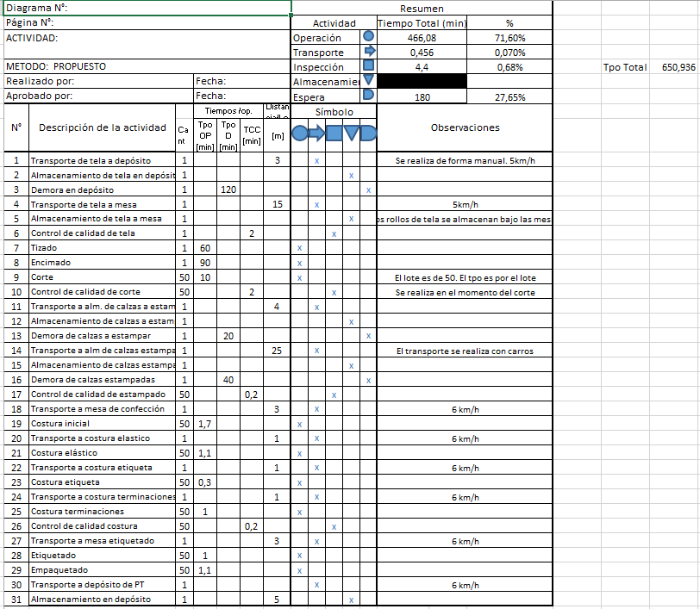This screenshot has height=609, width=700.
Task: Select the 120 delay value for Demora en depósito
Action: [x=228, y=190]
